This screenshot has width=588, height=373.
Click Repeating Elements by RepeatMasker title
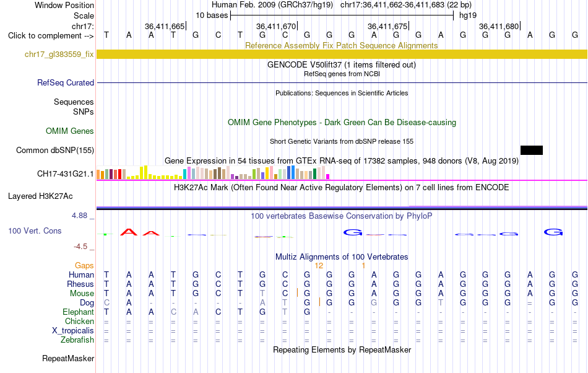[x=342, y=349]
